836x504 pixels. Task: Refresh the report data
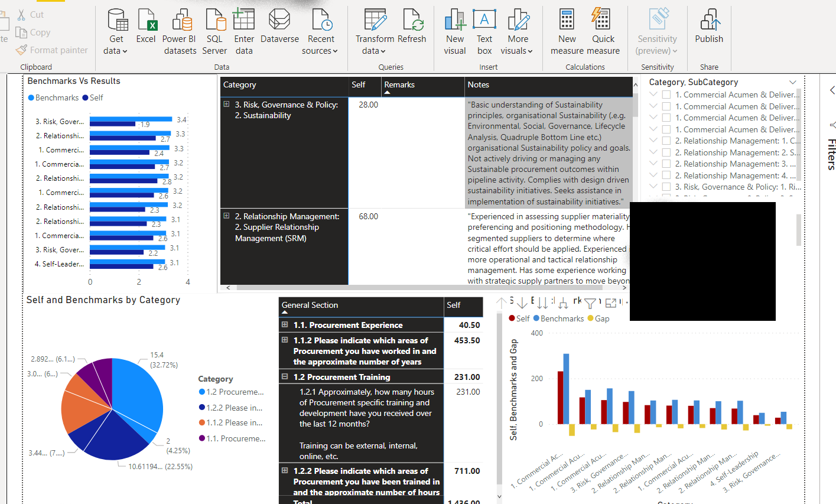[x=412, y=27]
